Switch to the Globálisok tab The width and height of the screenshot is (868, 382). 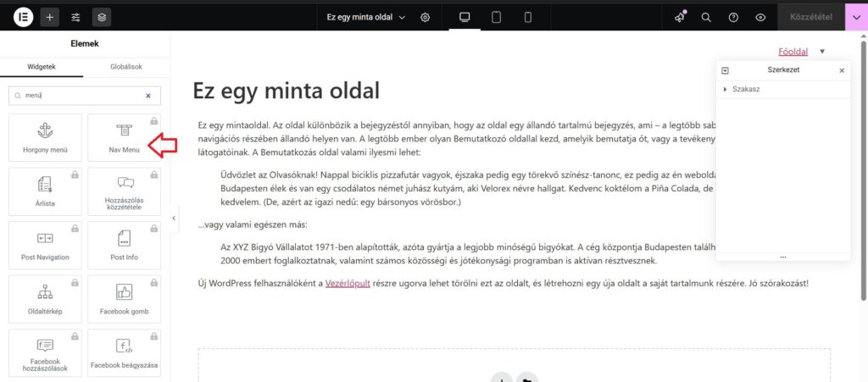126,67
